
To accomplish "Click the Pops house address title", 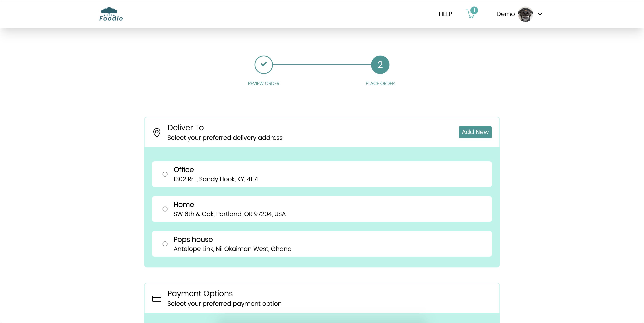I will coord(193,239).
